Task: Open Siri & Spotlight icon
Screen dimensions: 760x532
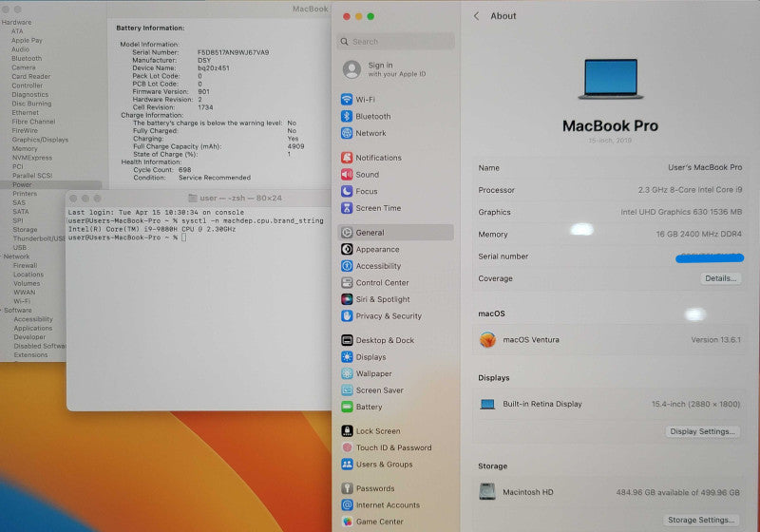Action: tap(347, 299)
